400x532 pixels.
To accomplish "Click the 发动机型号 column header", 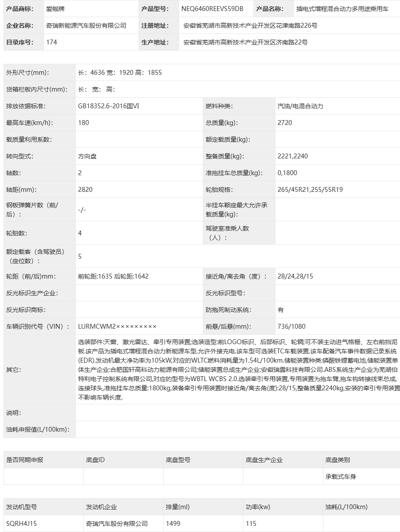I will pyautogui.click(x=22, y=507).
